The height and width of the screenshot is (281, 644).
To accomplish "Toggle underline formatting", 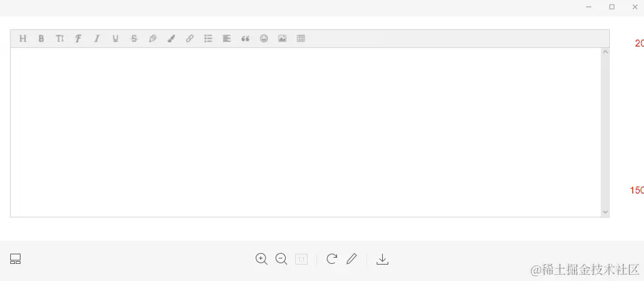I will [x=116, y=38].
